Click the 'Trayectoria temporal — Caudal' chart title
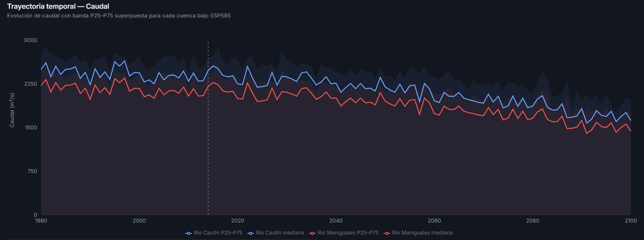Image resolution: width=644 pixels, height=240 pixels. tap(58, 6)
